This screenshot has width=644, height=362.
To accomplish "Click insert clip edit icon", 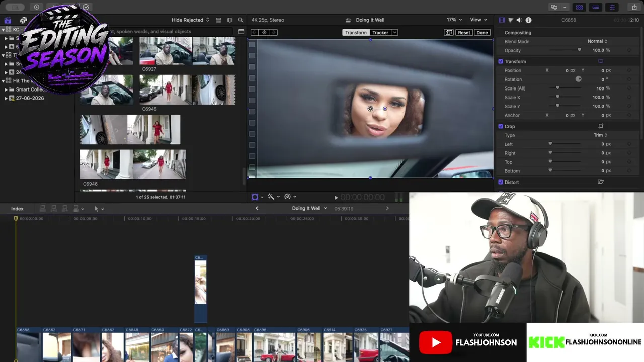I will tap(54, 209).
